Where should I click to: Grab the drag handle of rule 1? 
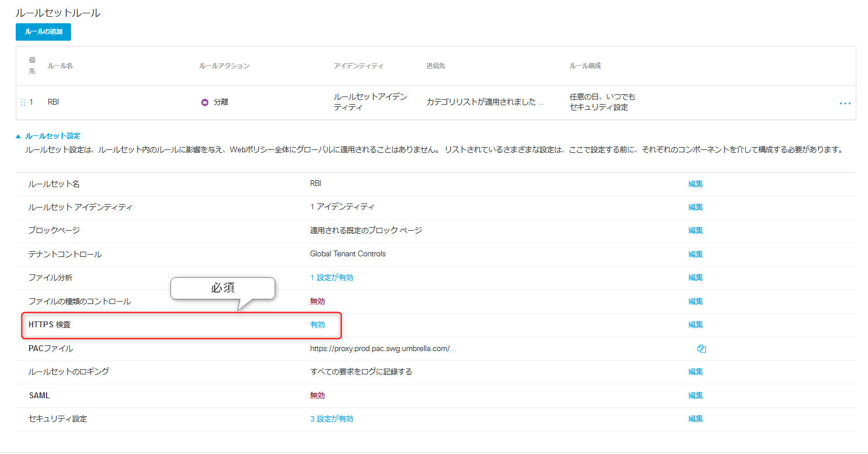tap(23, 102)
